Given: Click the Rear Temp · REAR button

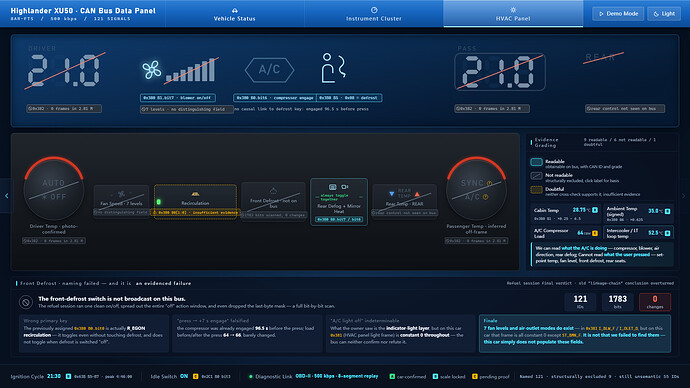Looking at the screenshot, I should pos(404,201).
